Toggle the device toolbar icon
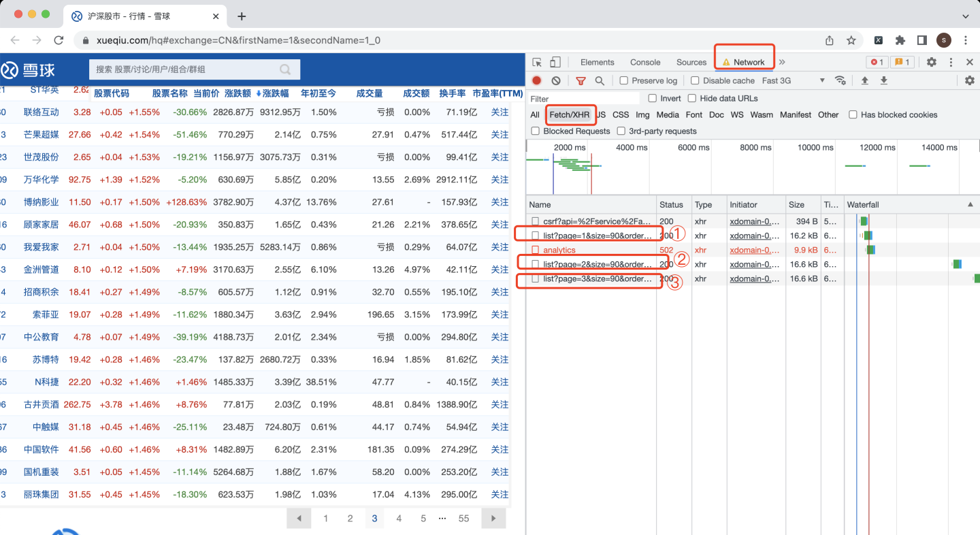The image size is (980, 535). pyautogui.click(x=555, y=62)
